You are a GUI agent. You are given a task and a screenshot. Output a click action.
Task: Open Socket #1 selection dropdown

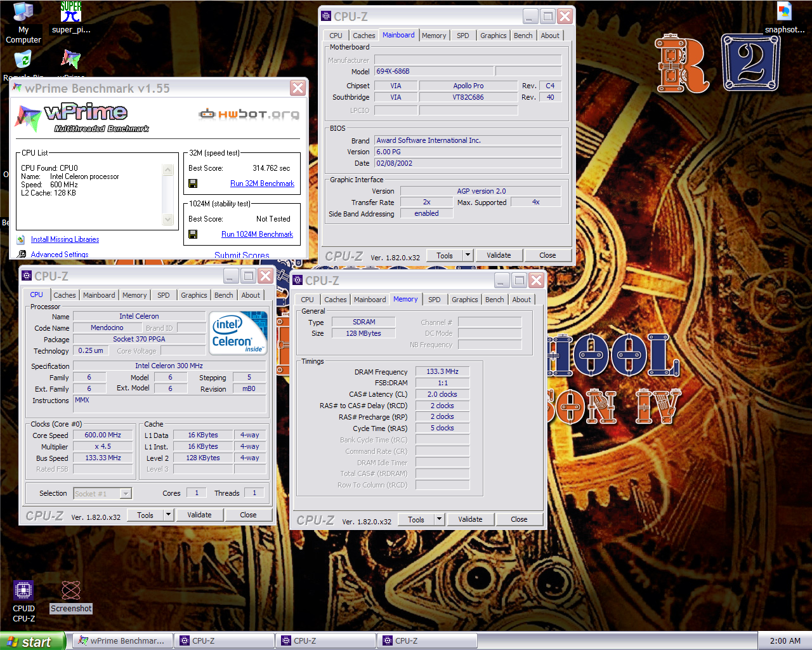pyautogui.click(x=126, y=493)
